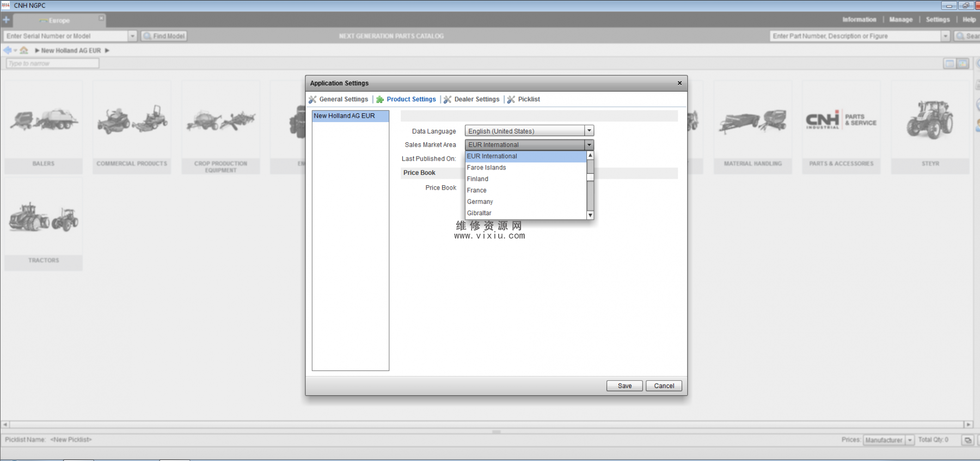Choose Finland from the list
The height and width of the screenshot is (461, 980).
point(526,179)
